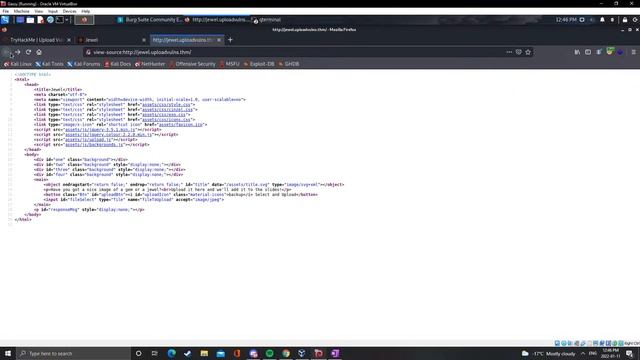The width and height of the screenshot is (640, 360).
Task: Switch to TryHackMe Upload Vulnerabilities tab
Action: click(x=36, y=40)
